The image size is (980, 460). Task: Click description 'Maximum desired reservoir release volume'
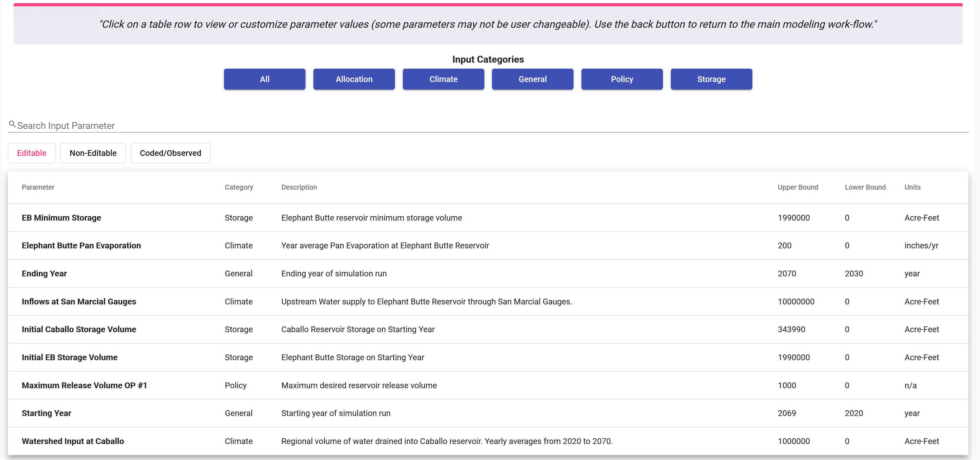point(359,385)
